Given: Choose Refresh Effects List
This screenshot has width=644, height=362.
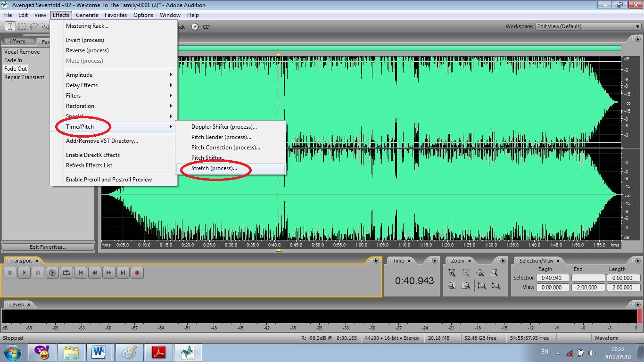Looking at the screenshot, I should click(x=114, y=165).
